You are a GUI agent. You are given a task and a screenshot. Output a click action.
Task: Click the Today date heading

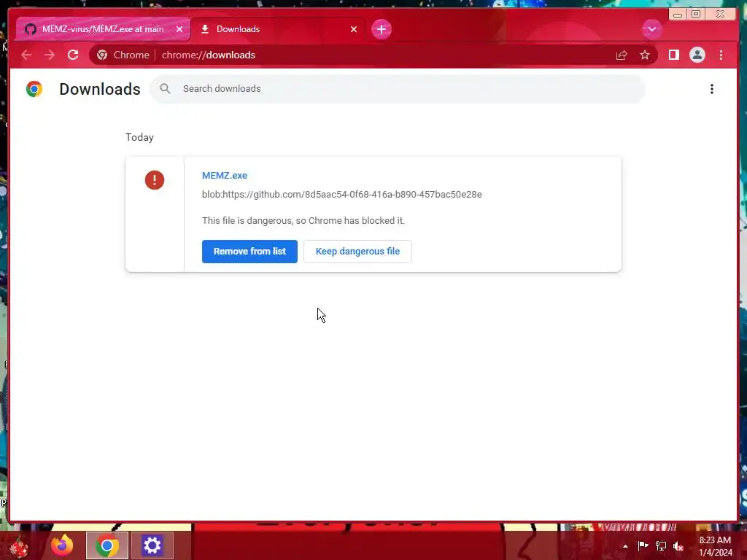coord(139,137)
